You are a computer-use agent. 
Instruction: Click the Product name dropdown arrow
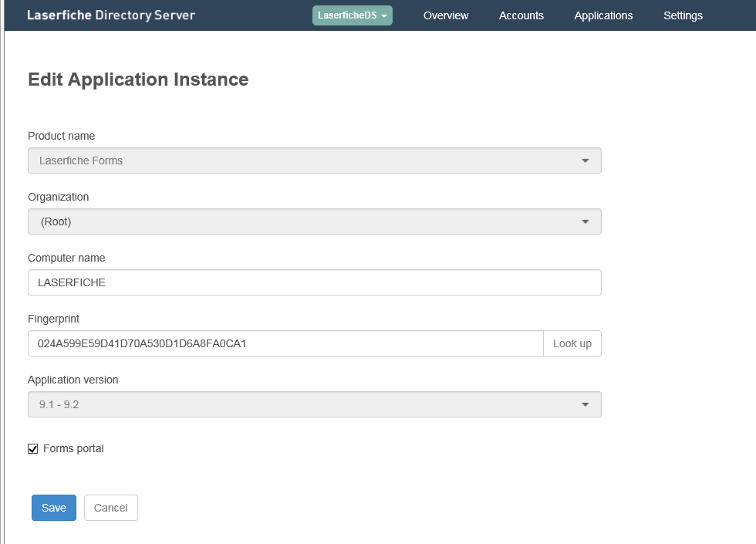coord(585,160)
